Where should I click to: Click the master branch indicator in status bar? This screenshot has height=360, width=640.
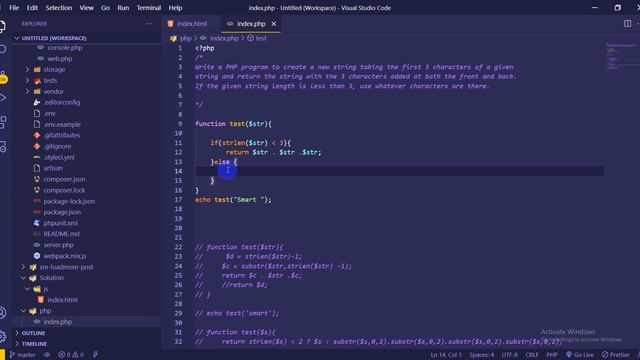click(x=22, y=355)
